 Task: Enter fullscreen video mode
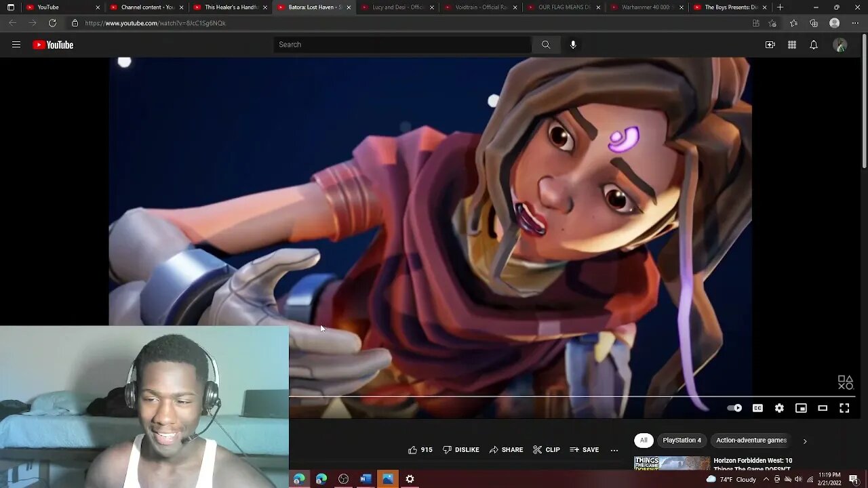(x=844, y=408)
